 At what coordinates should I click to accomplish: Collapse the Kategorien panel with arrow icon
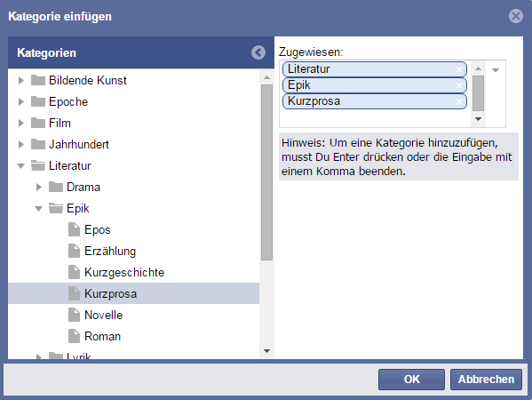pos(258,52)
